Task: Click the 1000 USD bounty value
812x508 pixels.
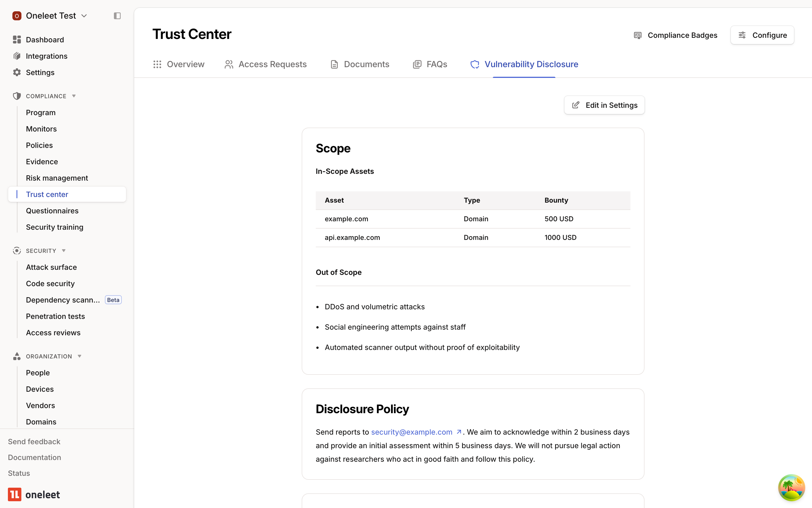Action: tap(560, 238)
